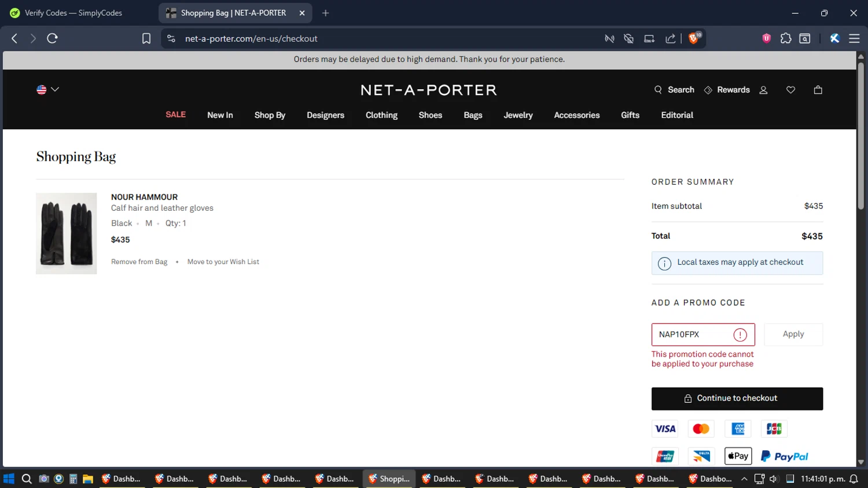The image size is (868, 488).
Task: Click the red error icon in promo field
Action: [740, 335]
